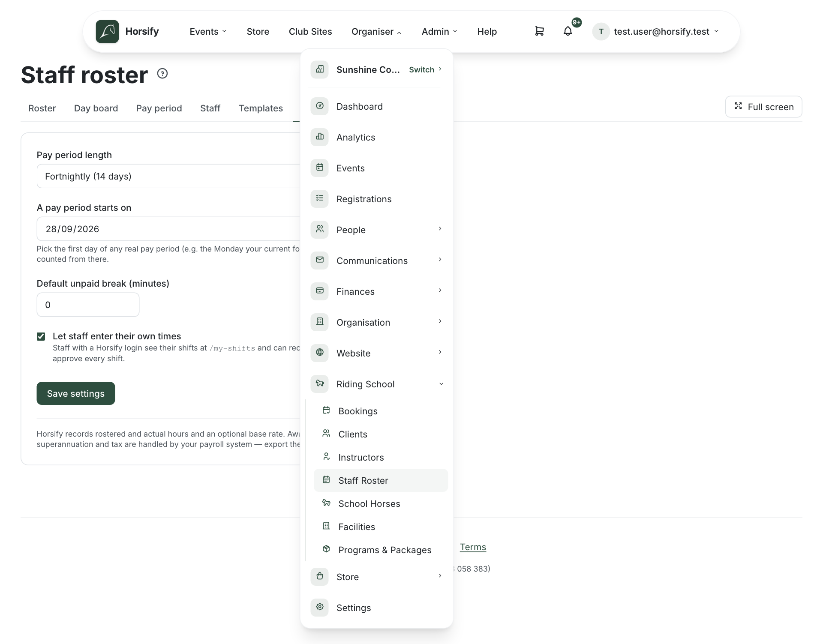
Task: Click the Help link in navigation
Action: [x=487, y=31]
